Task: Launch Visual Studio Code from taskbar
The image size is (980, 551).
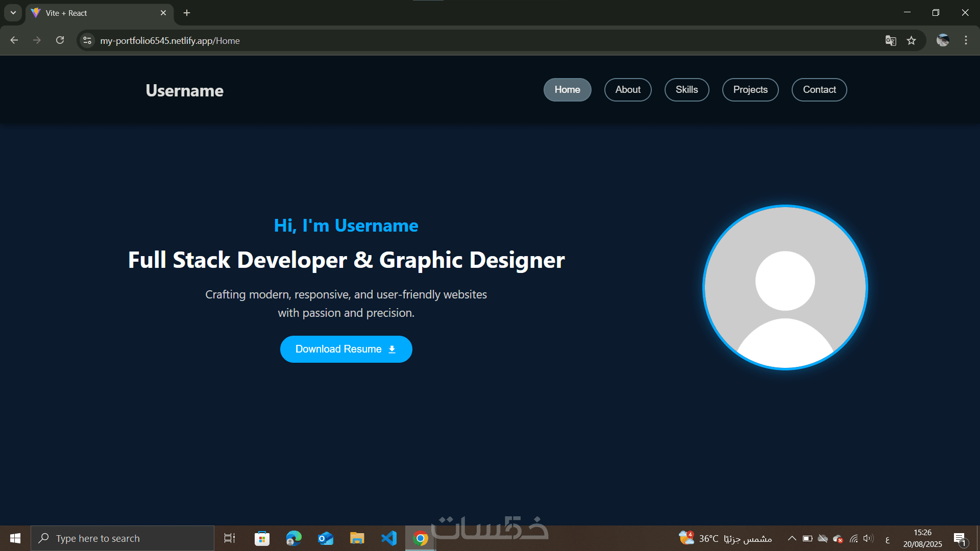Action: point(389,538)
